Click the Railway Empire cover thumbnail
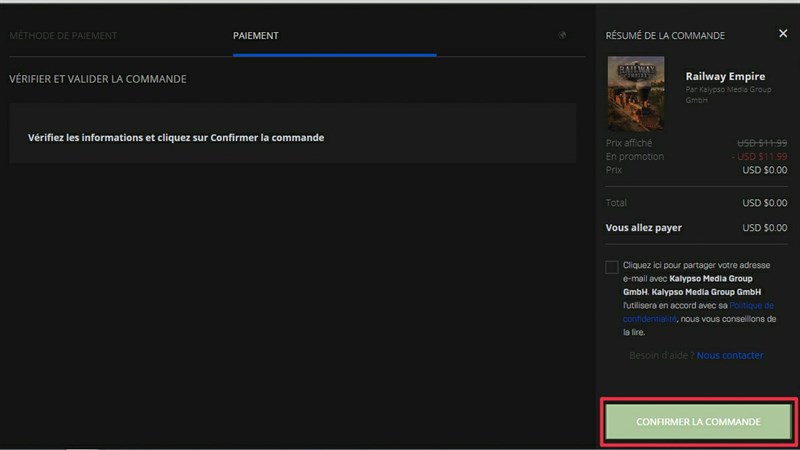 [636, 93]
